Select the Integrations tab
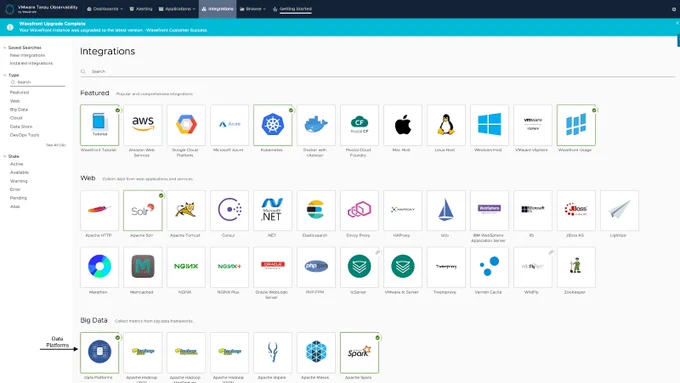 [x=217, y=9]
